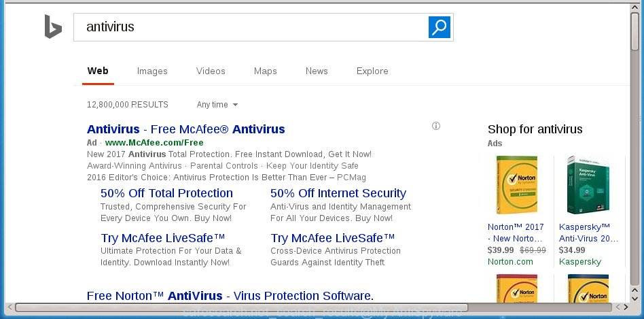Click the $39.99 Norton price
Screen dimensions: 644x319
tap(501, 250)
